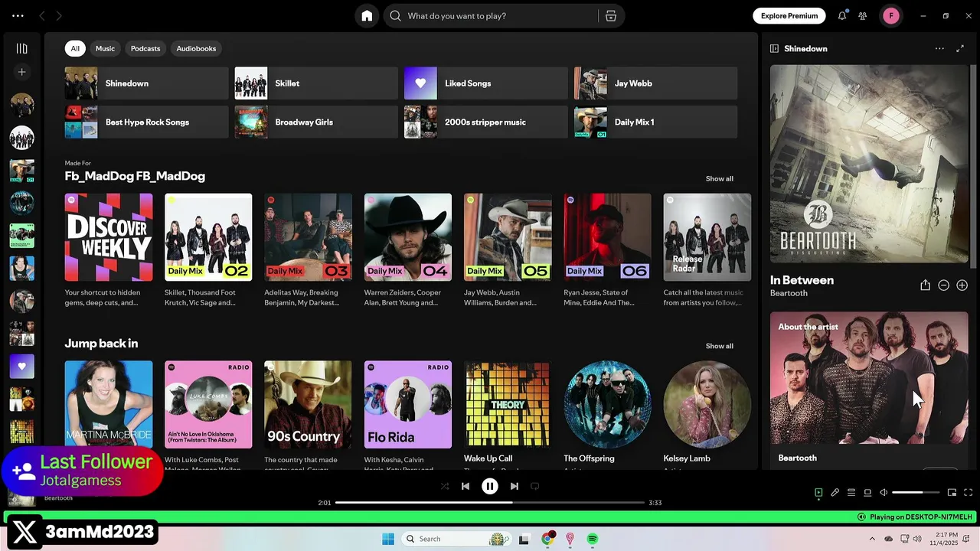Seek in the song progress bar
The image size is (980, 551).
coord(490,503)
